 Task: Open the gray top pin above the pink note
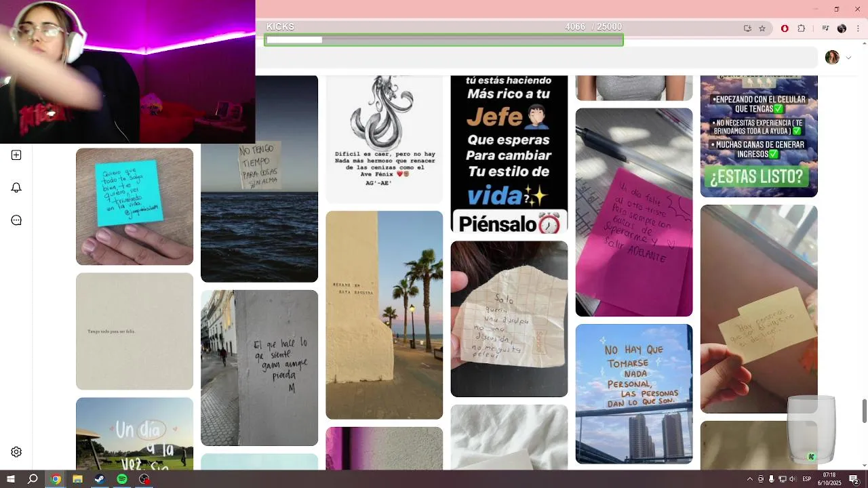(634, 87)
